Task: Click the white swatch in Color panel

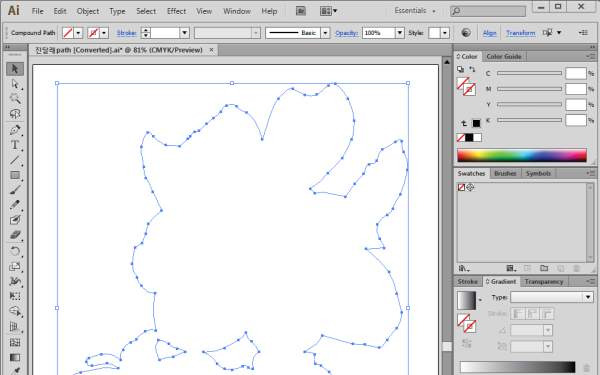Action: pos(478,138)
